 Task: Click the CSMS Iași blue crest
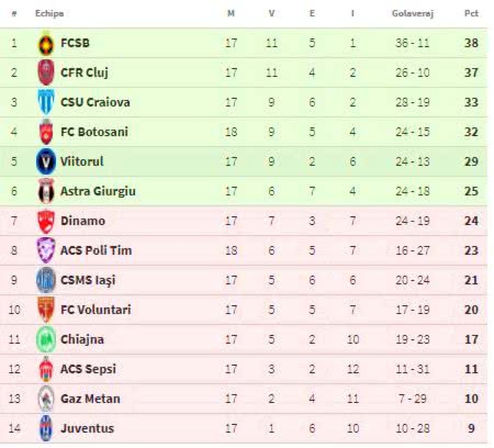click(46, 280)
